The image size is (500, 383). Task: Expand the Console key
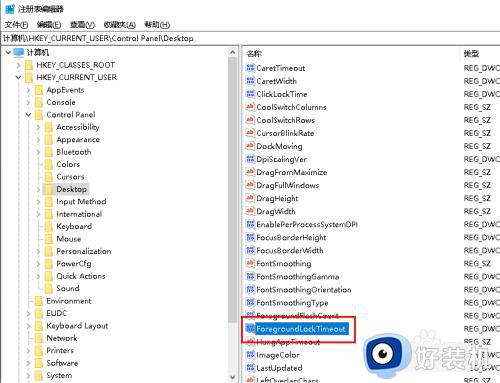pos(28,102)
